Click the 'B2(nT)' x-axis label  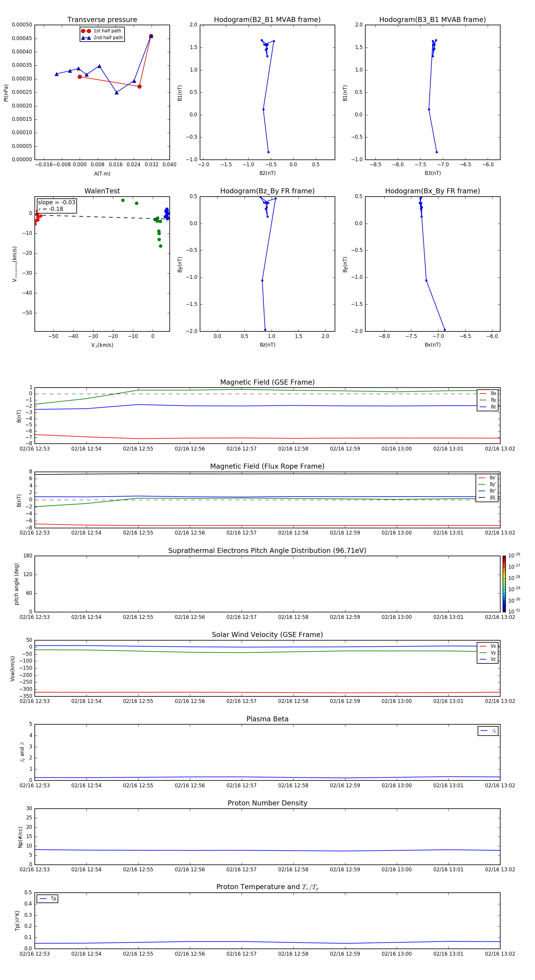click(267, 173)
